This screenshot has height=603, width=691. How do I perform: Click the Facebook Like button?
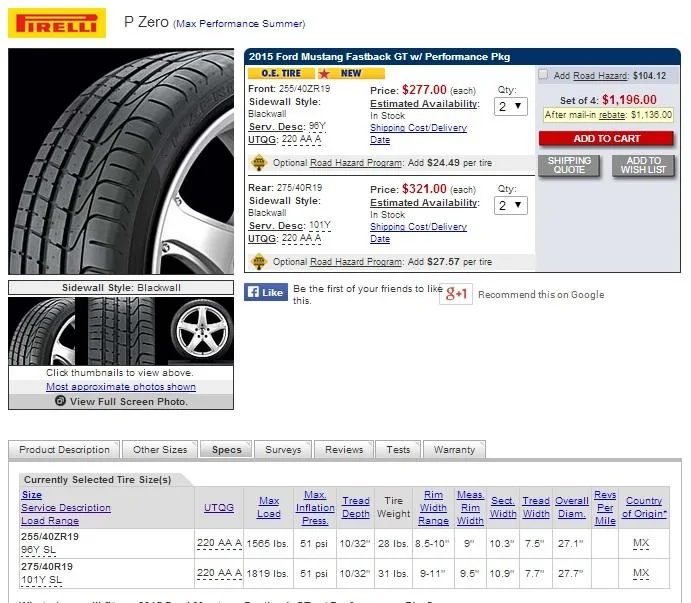coord(266,292)
